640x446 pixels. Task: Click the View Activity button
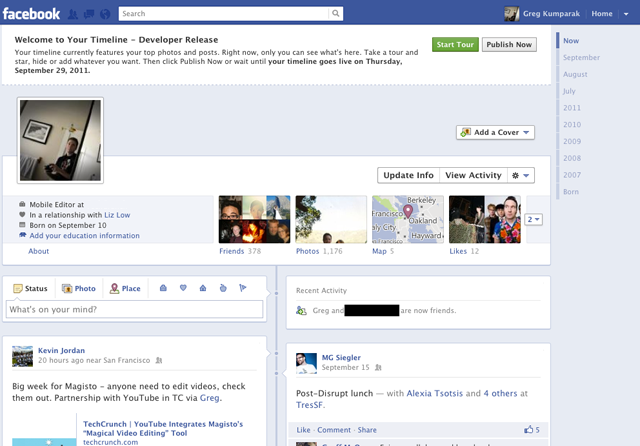[473, 175]
